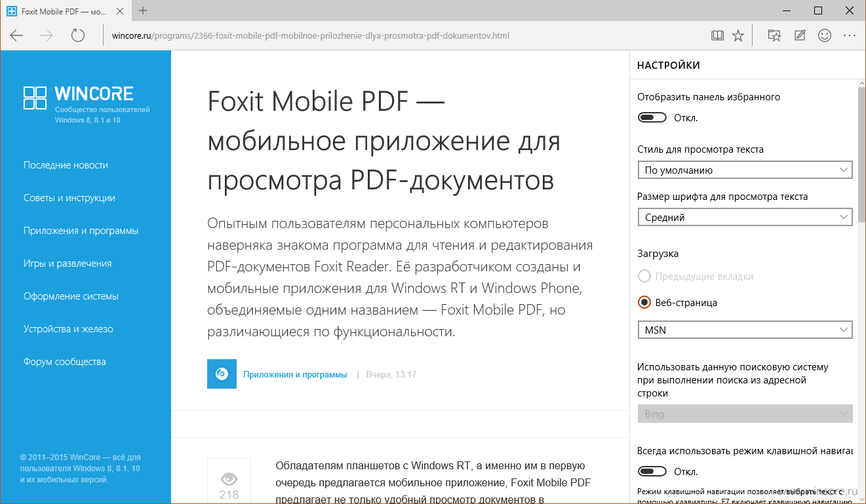Screen dimensions: 866x504
Task: Open the Оформление системы section
Action: pos(71,296)
